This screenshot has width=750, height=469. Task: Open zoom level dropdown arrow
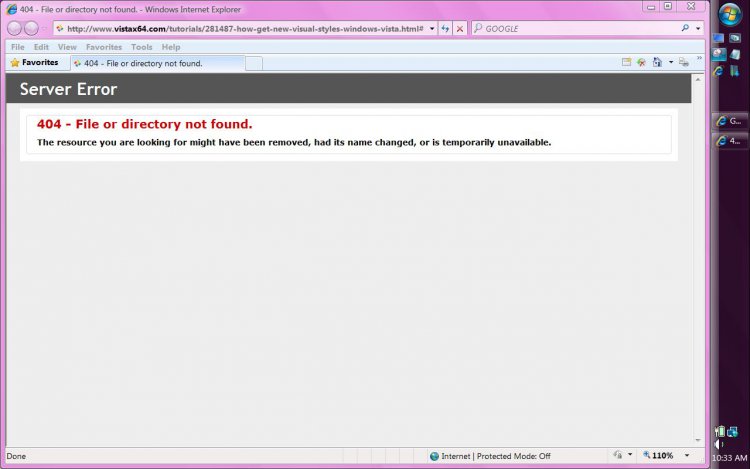(687, 456)
